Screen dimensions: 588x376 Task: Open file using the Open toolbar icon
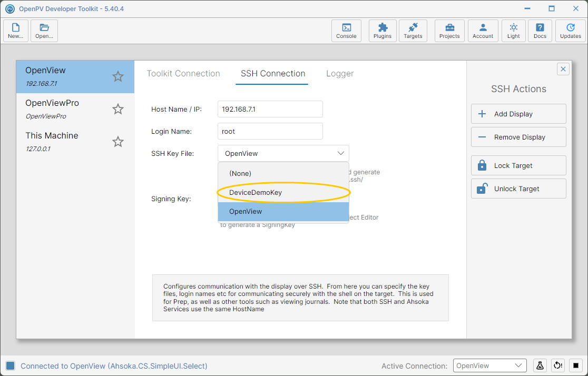(x=44, y=31)
